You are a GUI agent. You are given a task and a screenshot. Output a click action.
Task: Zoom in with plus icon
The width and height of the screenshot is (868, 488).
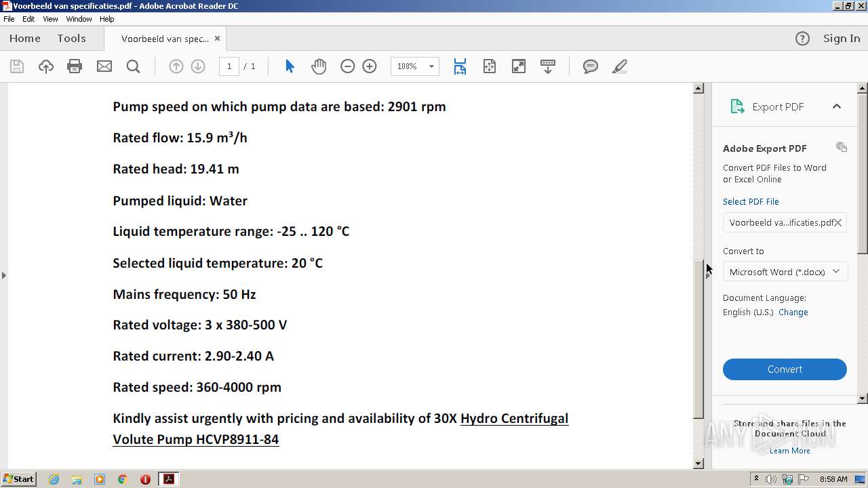pos(370,66)
